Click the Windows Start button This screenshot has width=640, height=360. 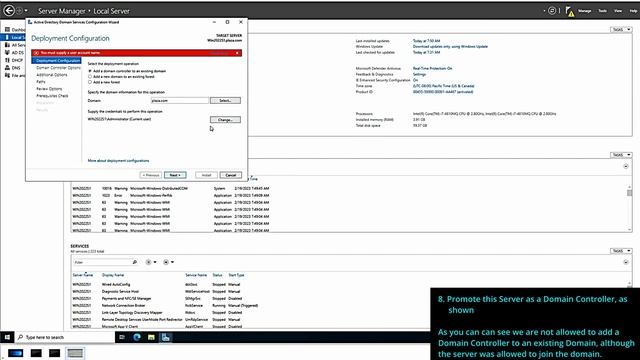[7, 337]
